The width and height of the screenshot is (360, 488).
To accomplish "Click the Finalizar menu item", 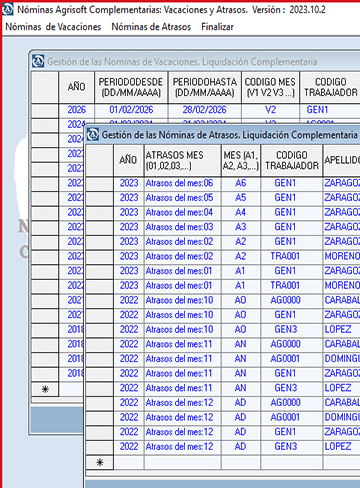I will 217,27.
